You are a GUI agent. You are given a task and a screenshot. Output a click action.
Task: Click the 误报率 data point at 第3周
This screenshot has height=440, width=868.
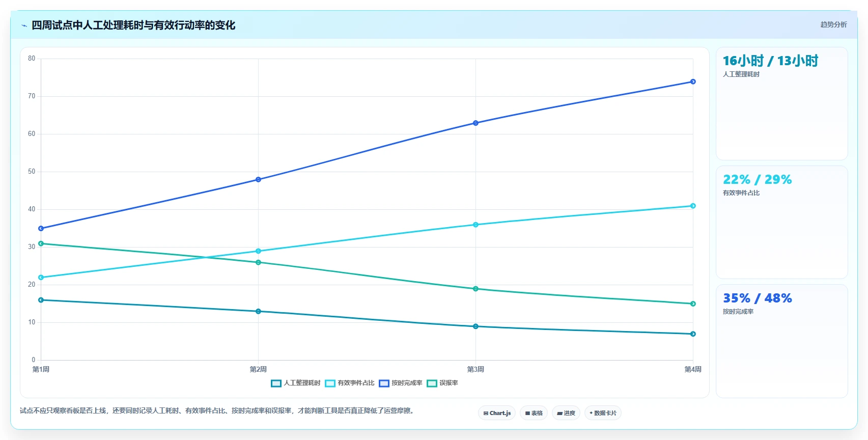click(475, 289)
